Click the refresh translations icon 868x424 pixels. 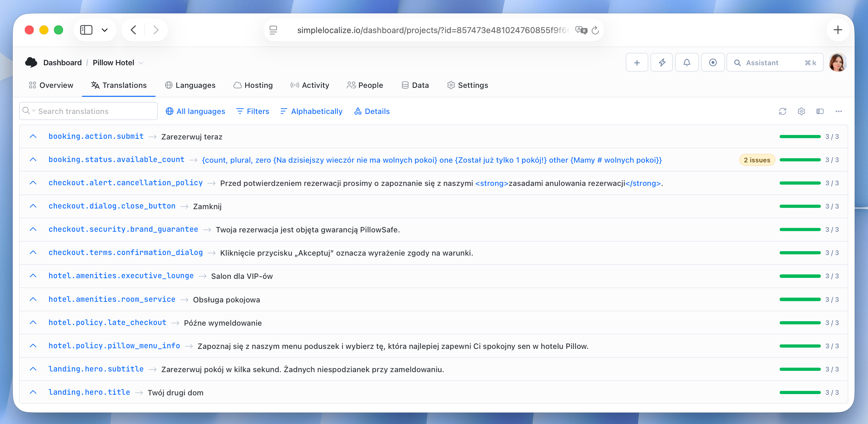782,111
